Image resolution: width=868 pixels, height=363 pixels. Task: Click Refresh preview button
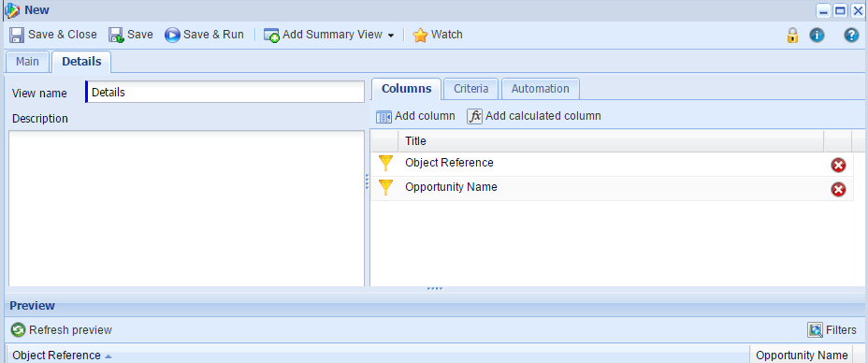tap(62, 330)
